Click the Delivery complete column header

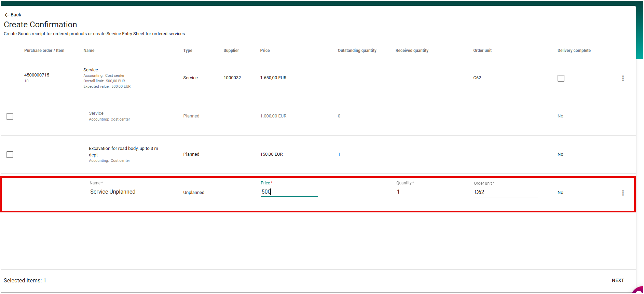coord(574,51)
